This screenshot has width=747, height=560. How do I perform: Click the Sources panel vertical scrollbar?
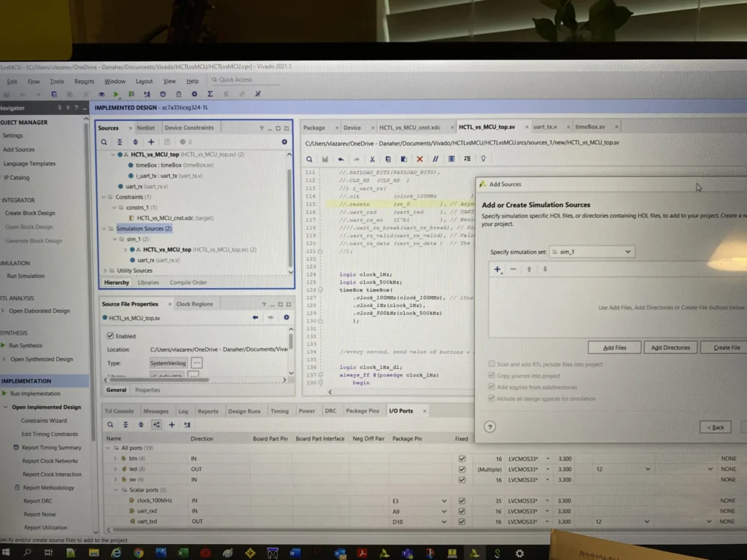290,217
